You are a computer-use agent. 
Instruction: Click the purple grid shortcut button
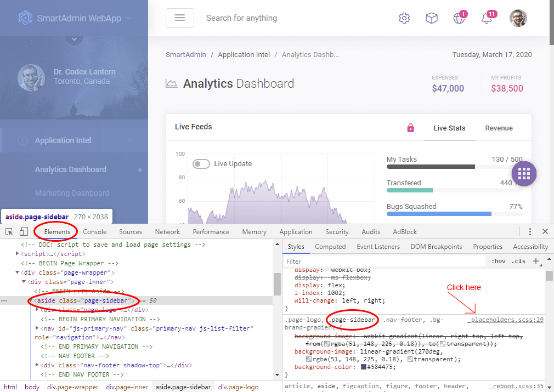tap(524, 174)
